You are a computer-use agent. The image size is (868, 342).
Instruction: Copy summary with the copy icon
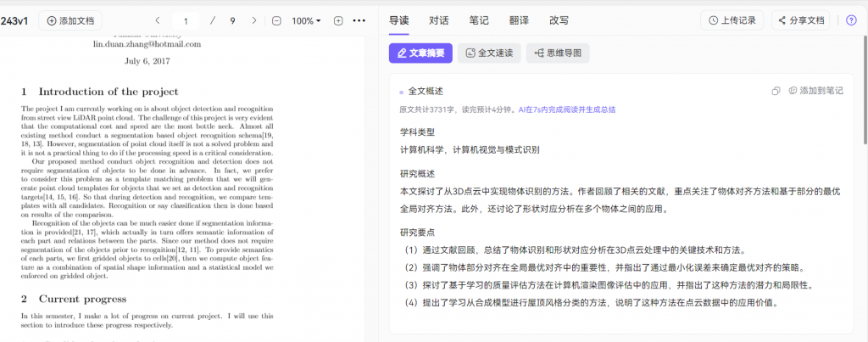776,91
